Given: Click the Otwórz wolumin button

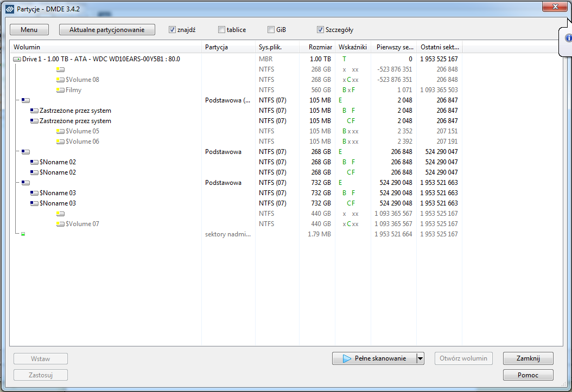Looking at the screenshot, I should (463, 358).
